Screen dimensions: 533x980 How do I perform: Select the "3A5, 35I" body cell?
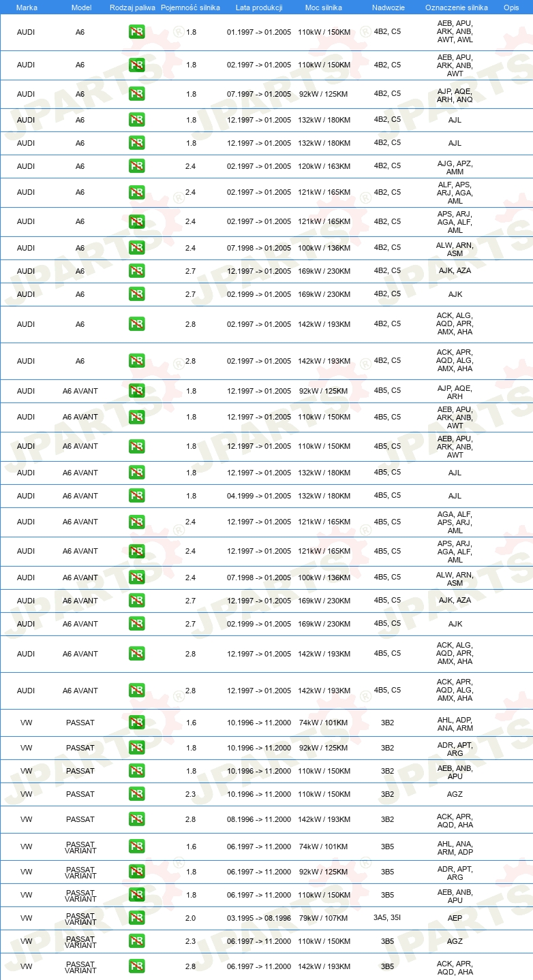click(387, 918)
